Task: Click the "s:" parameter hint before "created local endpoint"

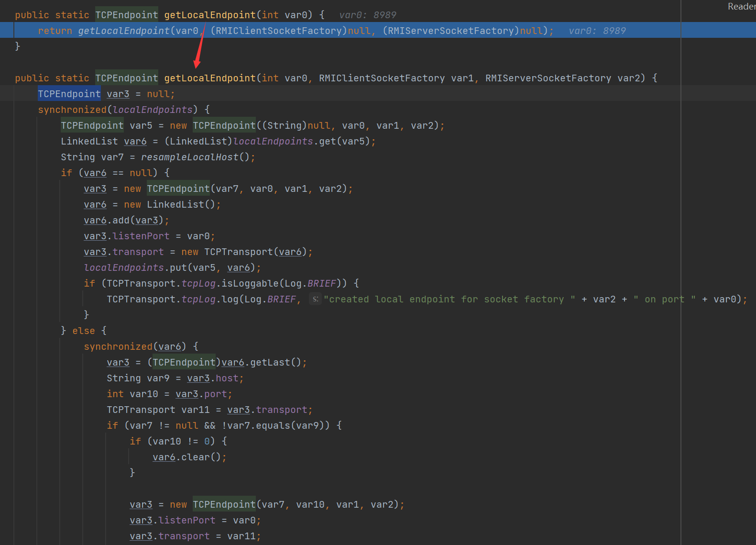Action: click(315, 299)
